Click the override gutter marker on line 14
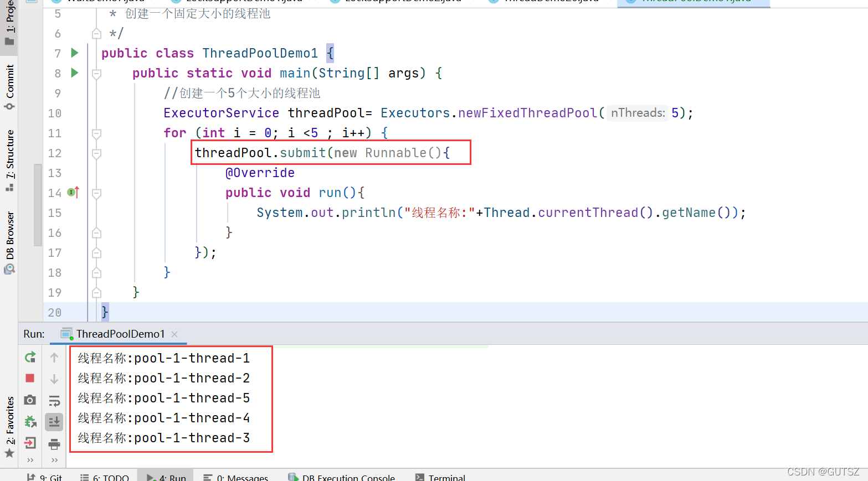Viewport: 868px width, 481px height. [73, 192]
